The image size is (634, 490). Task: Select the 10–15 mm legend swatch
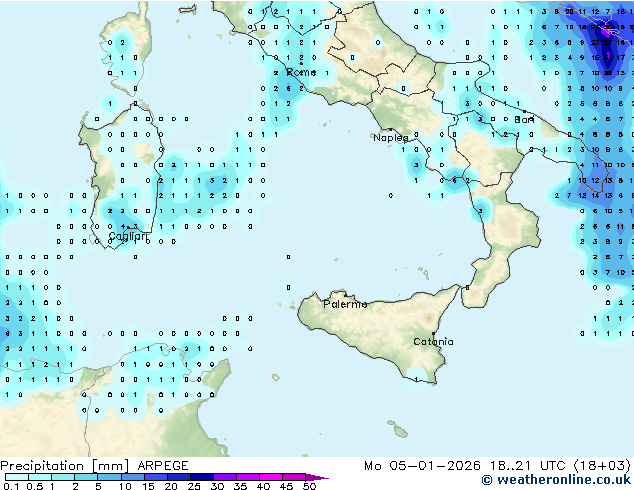[132, 477]
